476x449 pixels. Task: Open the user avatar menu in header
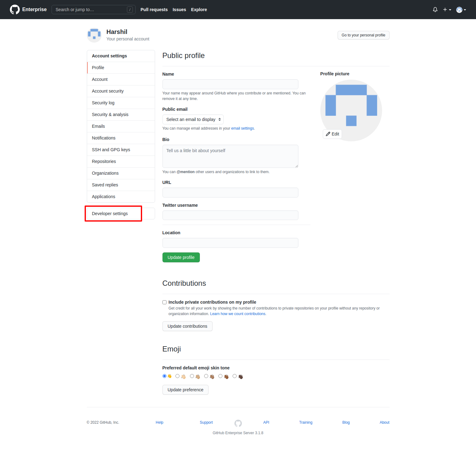[x=461, y=10]
